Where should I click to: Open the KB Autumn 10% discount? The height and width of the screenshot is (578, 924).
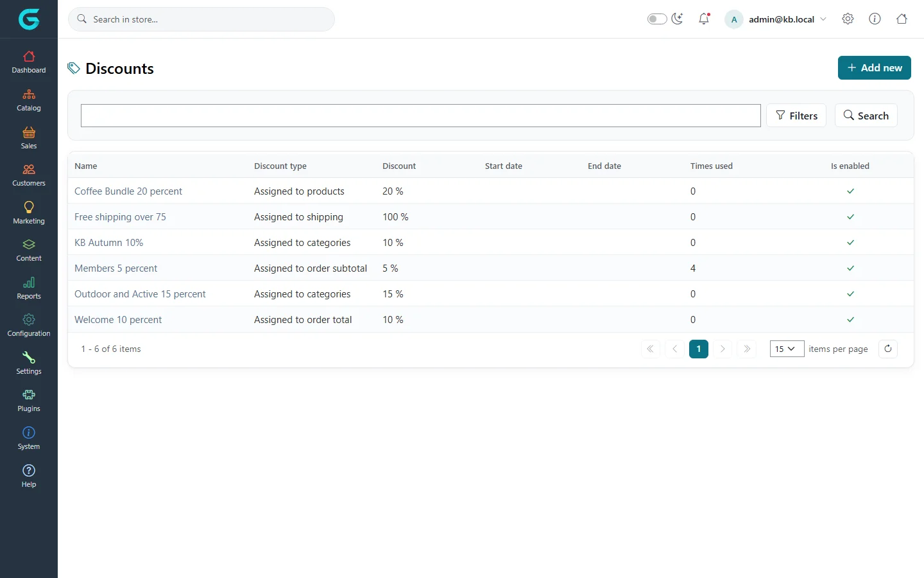click(108, 243)
